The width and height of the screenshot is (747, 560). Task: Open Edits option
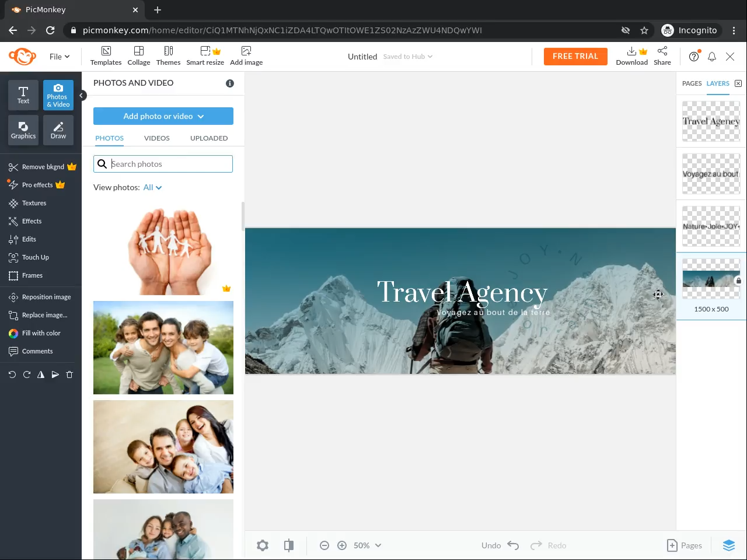point(22,239)
